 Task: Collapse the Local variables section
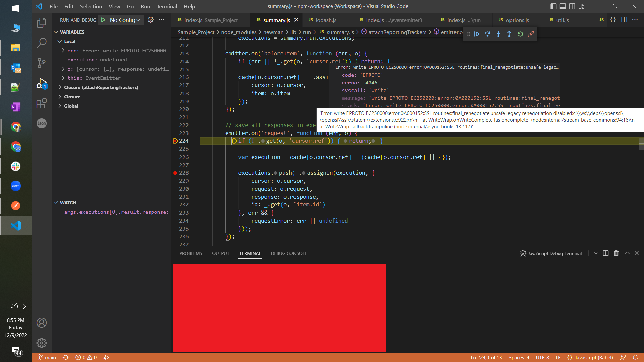[x=60, y=41]
